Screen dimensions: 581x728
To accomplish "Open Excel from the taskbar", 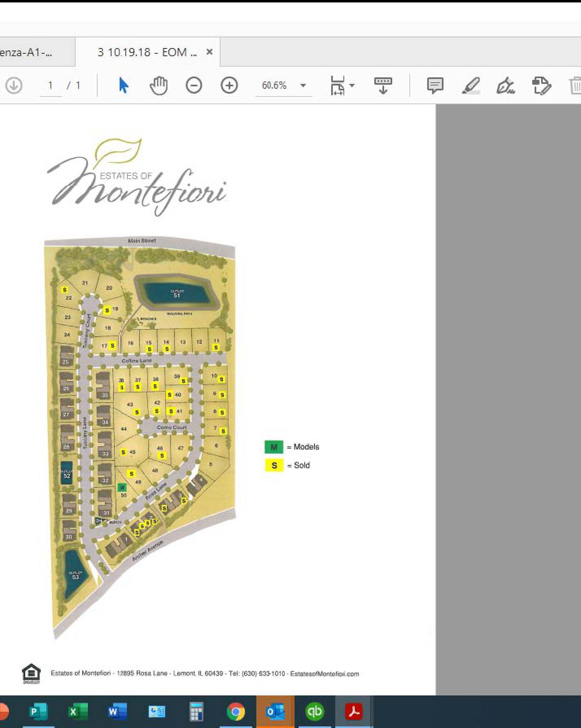I will click(77, 711).
